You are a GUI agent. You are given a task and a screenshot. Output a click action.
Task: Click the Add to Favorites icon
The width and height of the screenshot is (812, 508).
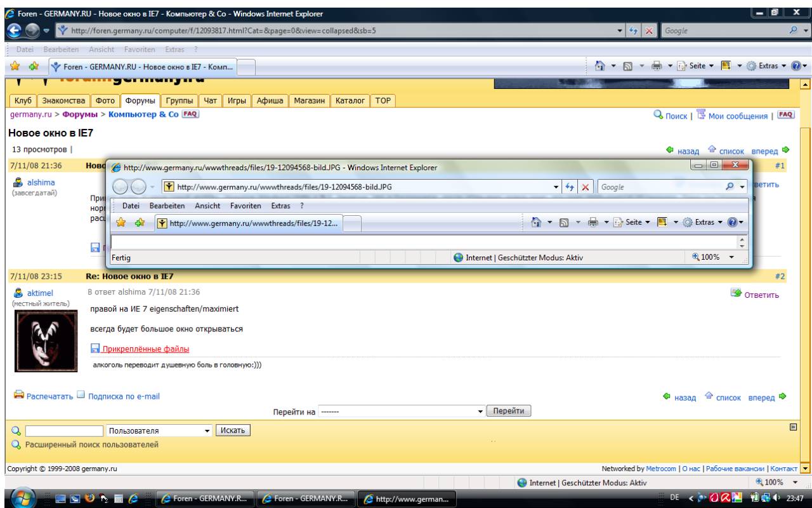(x=27, y=65)
